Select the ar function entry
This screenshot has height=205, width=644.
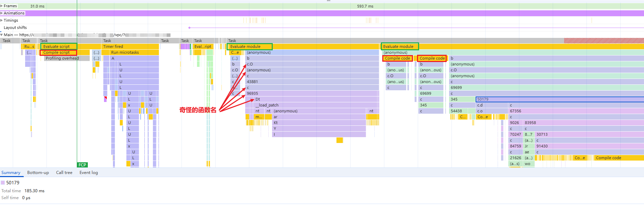click(319, 117)
